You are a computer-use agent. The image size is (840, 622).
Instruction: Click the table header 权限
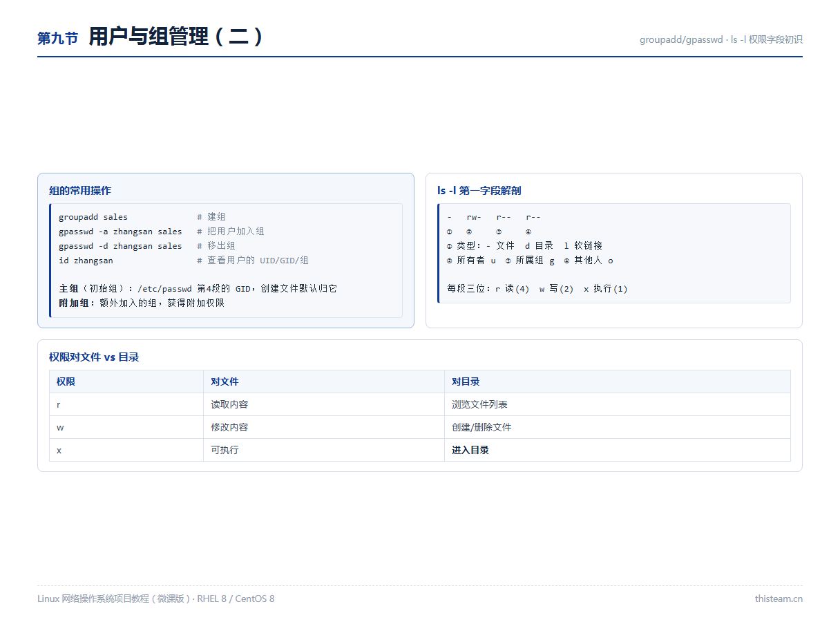coord(126,381)
